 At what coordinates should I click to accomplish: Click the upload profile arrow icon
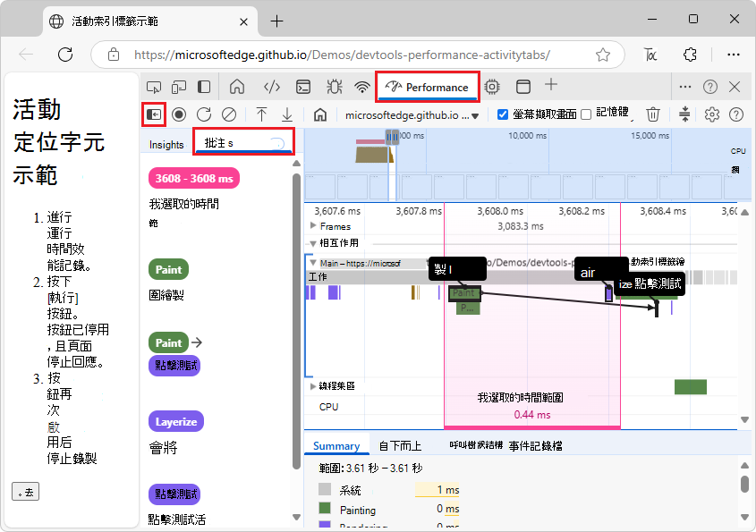pos(261,114)
